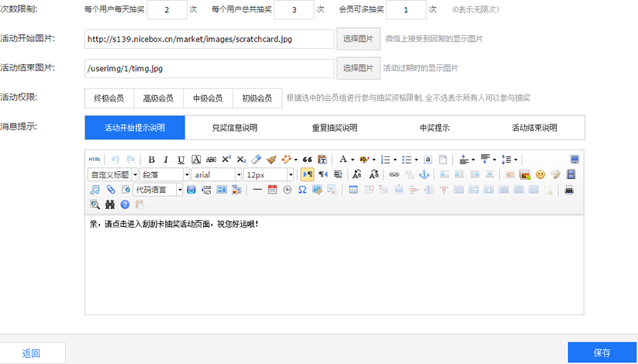Toggle the 终极会员 member permission

pos(109,98)
